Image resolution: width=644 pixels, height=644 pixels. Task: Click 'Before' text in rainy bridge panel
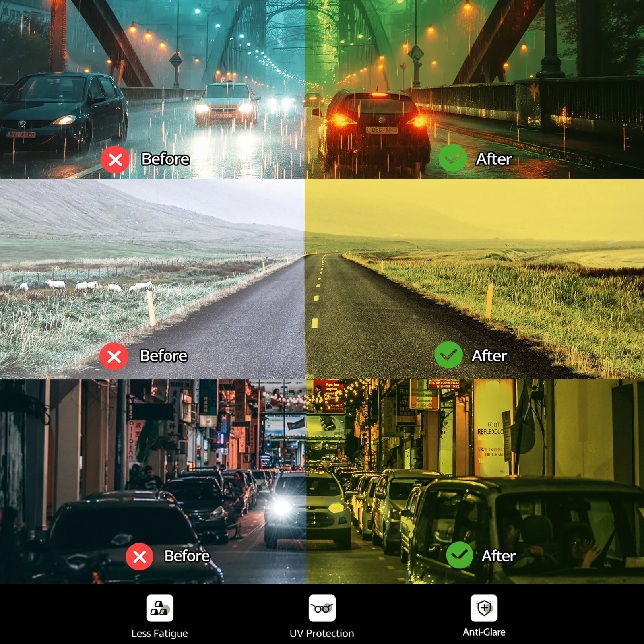click(165, 159)
